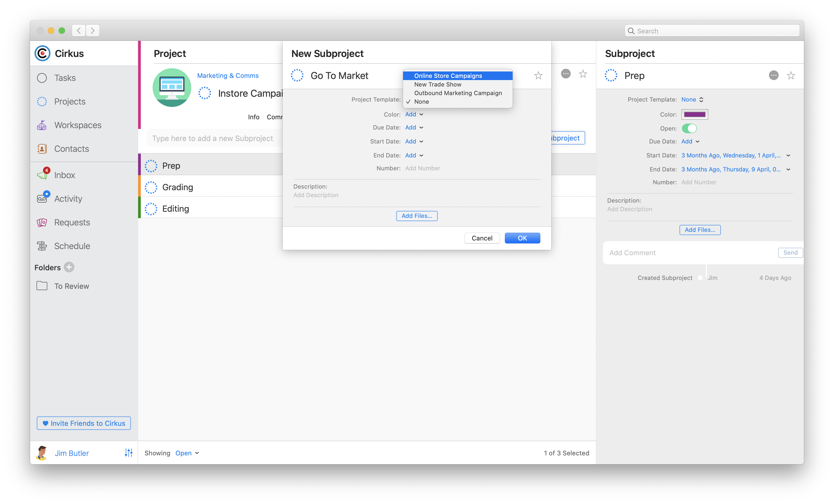Expand the Due Date Add dropdown in dialog

[414, 128]
